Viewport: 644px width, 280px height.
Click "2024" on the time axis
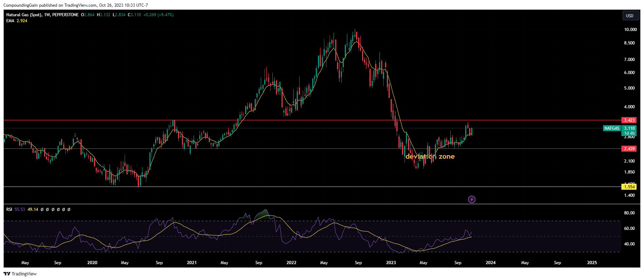(491, 263)
